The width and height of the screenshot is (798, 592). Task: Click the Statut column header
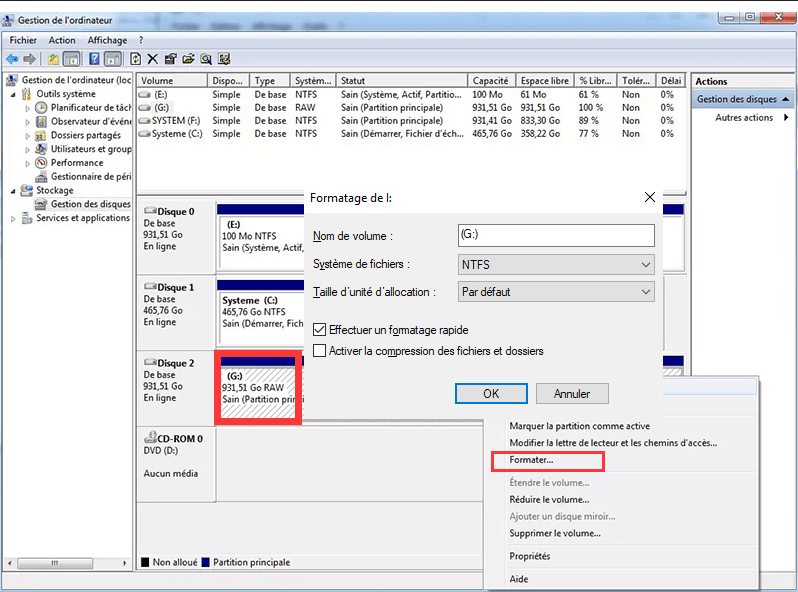pyautogui.click(x=402, y=80)
